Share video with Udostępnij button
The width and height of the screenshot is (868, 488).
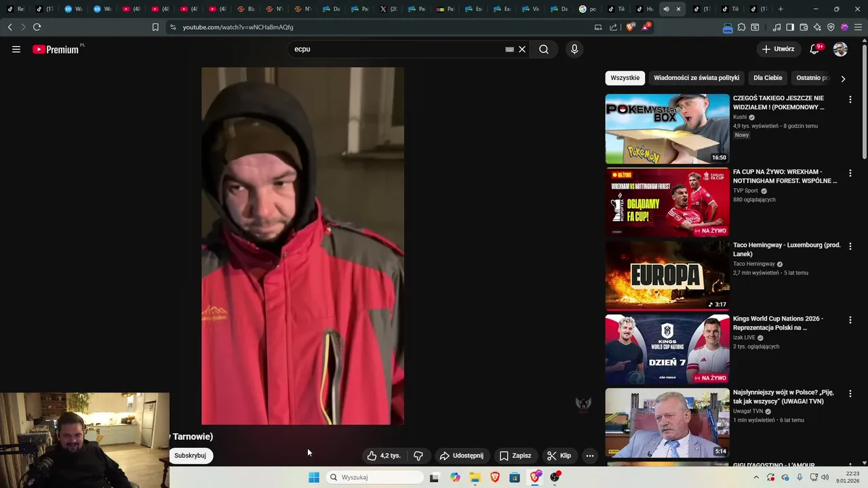click(x=462, y=455)
